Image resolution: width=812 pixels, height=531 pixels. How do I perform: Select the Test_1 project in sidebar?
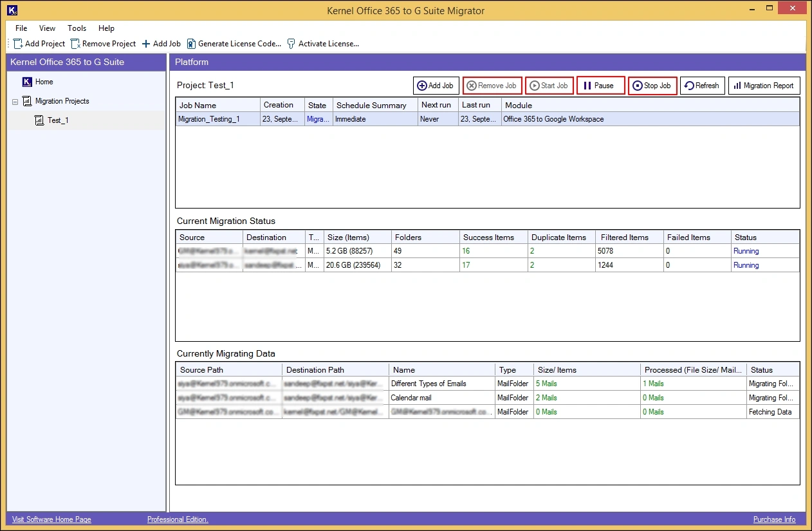[x=57, y=120]
